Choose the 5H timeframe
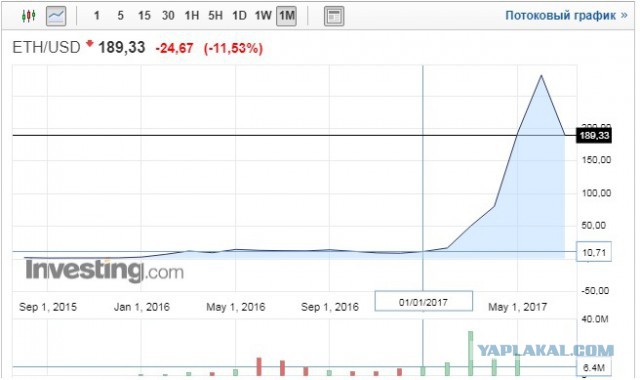Viewport: 640px width, 380px height. pyautogui.click(x=216, y=16)
